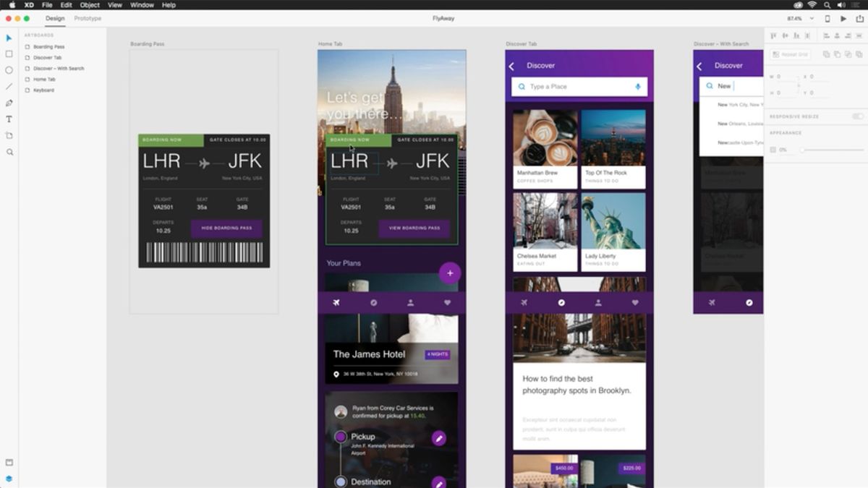Select the Zoom tool

9,152
